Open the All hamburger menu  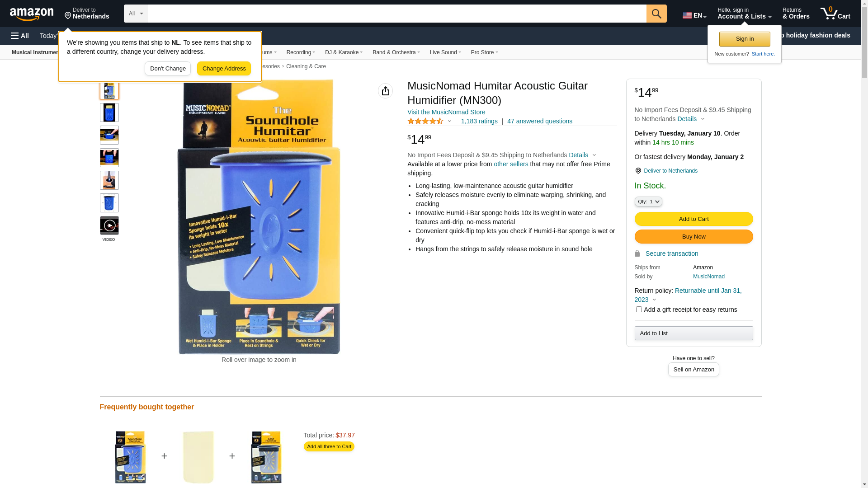coord(20,36)
